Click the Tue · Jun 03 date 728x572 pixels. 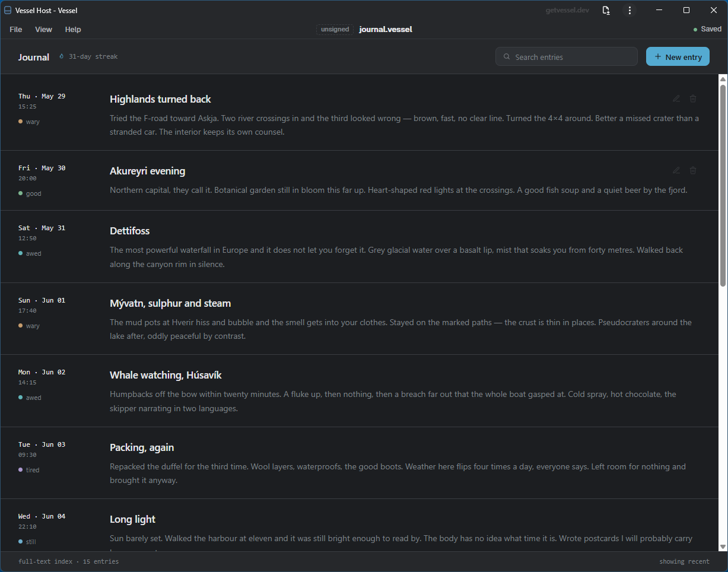click(42, 444)
